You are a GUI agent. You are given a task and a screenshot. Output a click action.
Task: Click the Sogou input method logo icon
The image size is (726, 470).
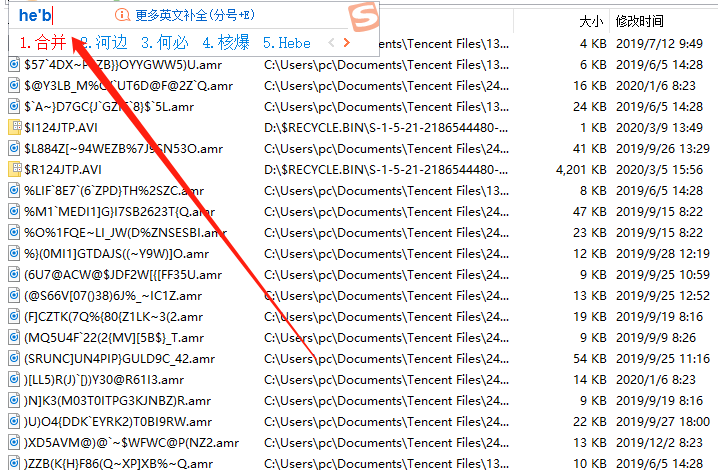pos(364,17)
